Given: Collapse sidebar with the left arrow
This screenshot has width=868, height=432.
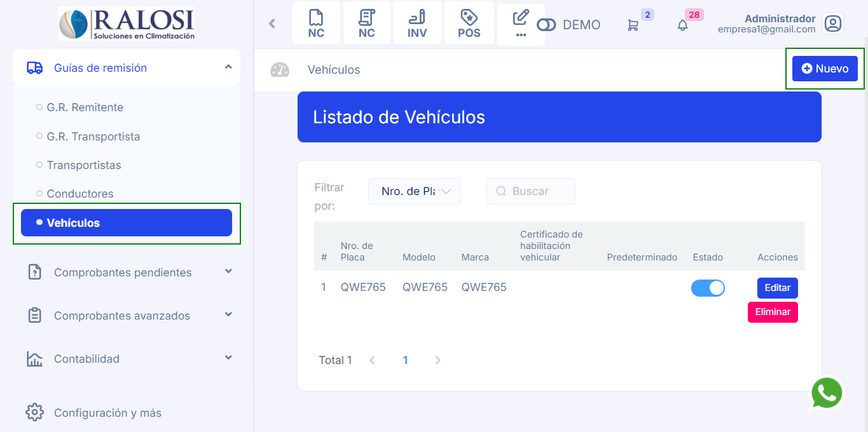Looking at the screenshot, I should click(x=272, y=24).
